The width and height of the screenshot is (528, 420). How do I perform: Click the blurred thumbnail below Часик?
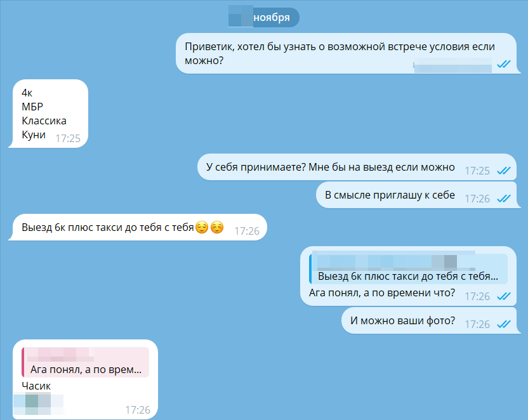tap(38, 404)
